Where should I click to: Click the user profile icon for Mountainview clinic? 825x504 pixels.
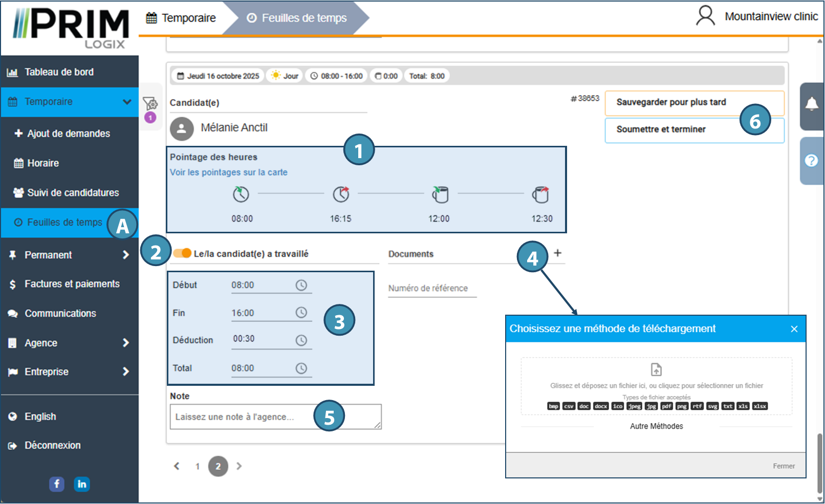pos(705,16)
